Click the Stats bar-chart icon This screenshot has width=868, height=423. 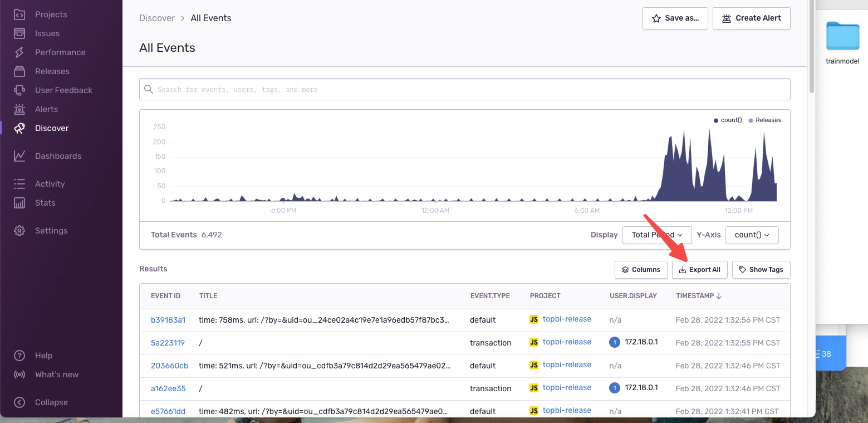(x=19, y=203)
